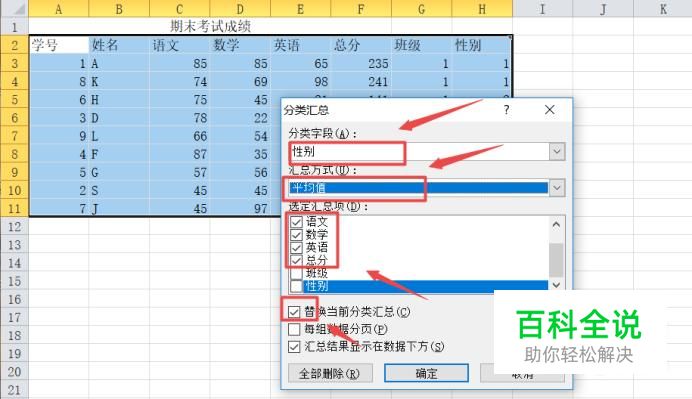Viewport: 692px width, 399px height.
Task: Click name cell S in row 10
Action: (119, 190)
